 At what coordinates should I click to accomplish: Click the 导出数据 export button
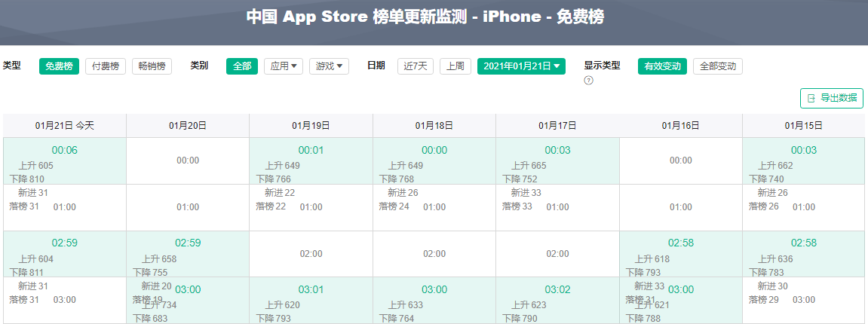pos(832,99)
